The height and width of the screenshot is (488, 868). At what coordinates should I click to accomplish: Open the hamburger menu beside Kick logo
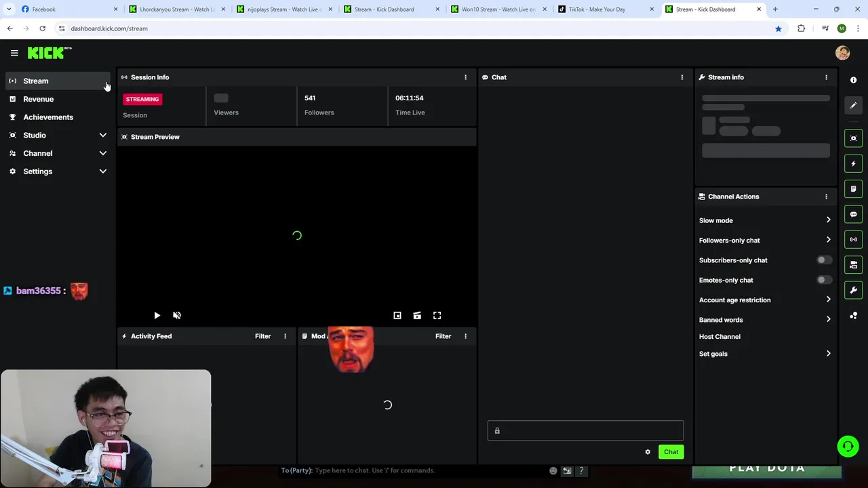[x=14, y=53]
